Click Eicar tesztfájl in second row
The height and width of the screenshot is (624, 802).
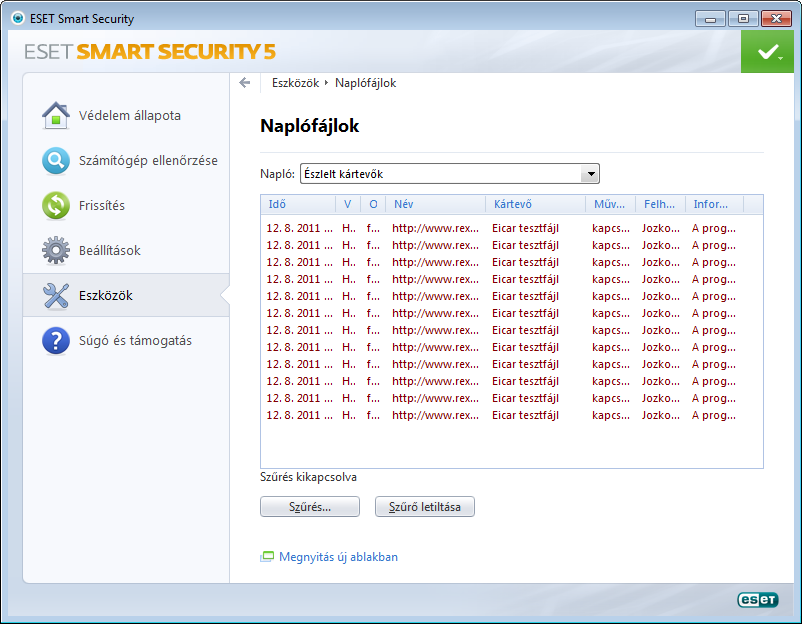coord(525,245)
